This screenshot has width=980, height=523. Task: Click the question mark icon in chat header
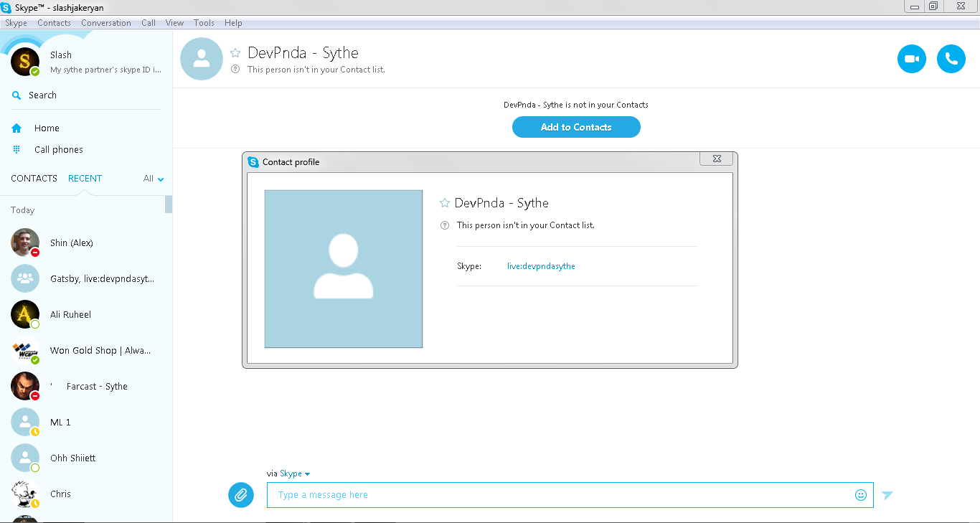pyautogui.click(x=235, y=70)
